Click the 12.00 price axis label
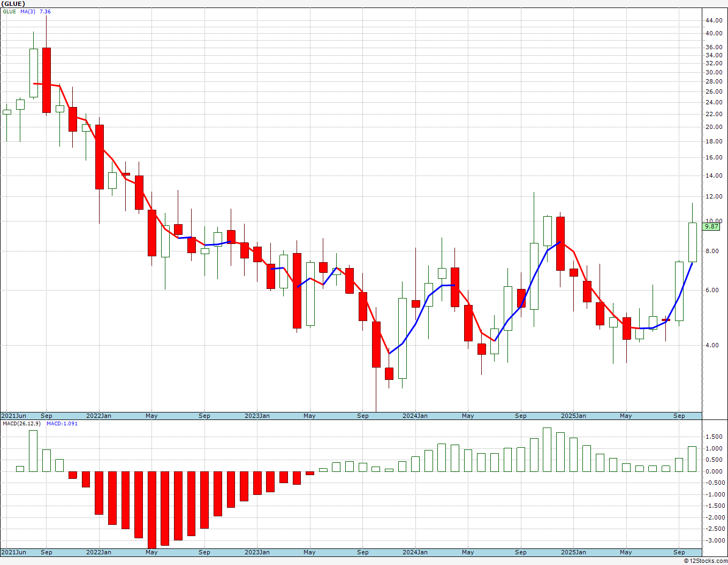 coord(714,196)
